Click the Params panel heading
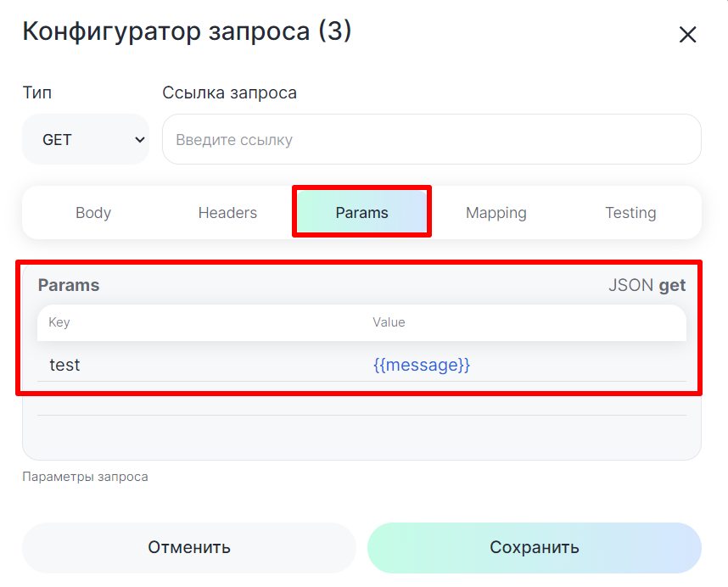 (69, 286)
